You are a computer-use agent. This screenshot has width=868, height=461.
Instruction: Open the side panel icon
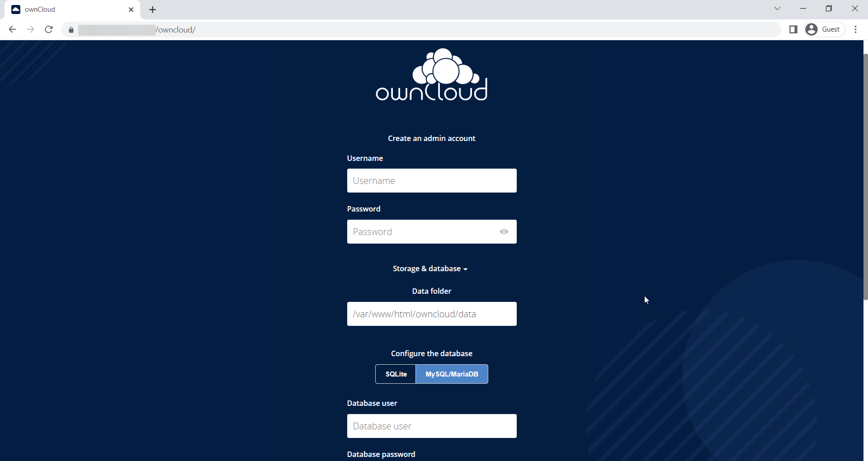793,29
